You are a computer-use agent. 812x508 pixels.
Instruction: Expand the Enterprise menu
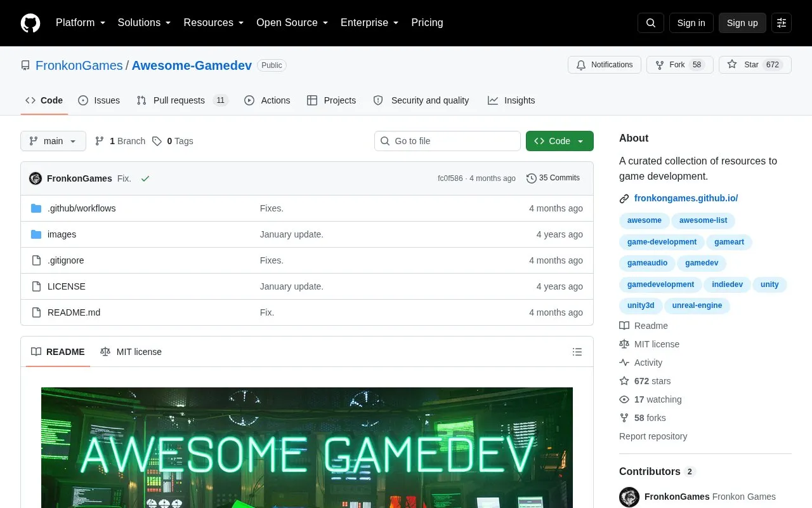[370, 23]
